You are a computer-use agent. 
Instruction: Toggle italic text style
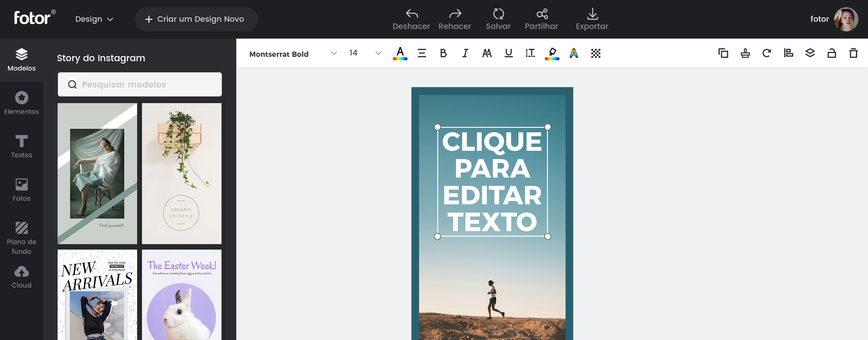(465, 53)
